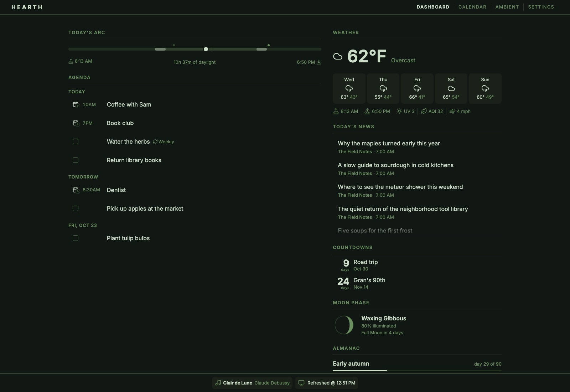This screenshot has width=570, height=392.
Task: Click the UV index sun icon
Action: pyautogui.click(x=399, y=111)
